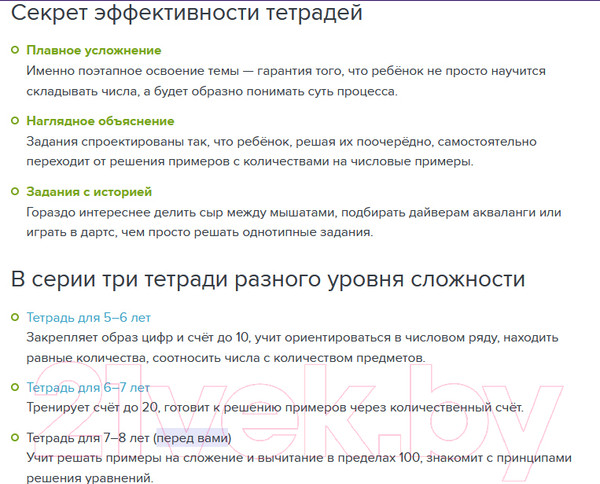Click the bullet marker beside 'Тетрадь для 5–6 лет'
The height and width of the screenshot is (484, 600).
[15, 317]
